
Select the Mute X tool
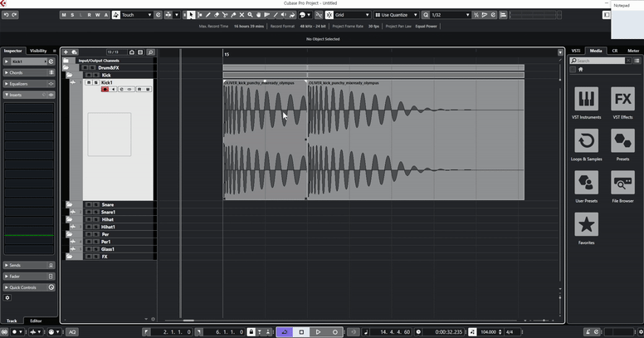242,15
